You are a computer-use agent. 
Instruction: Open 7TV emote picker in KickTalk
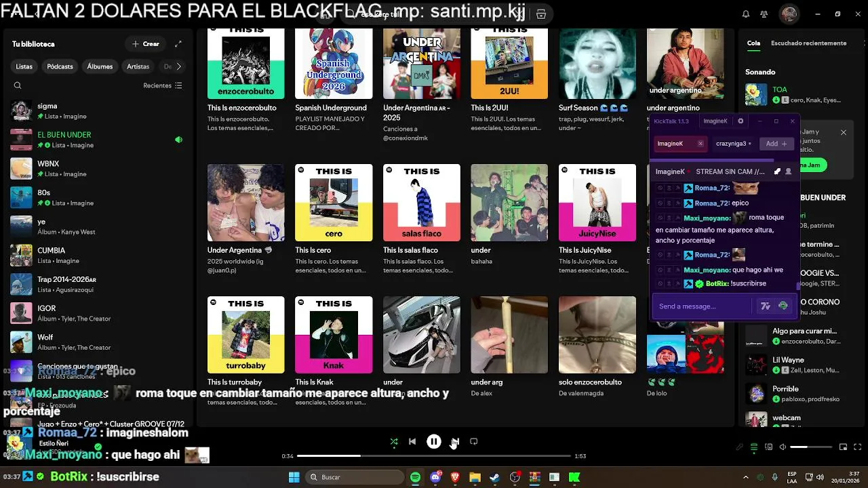pos(766,306)
